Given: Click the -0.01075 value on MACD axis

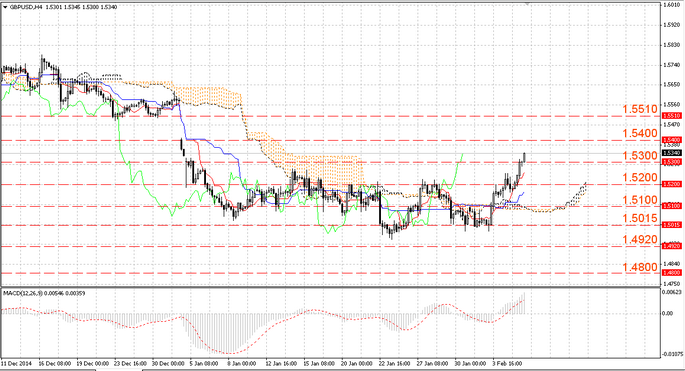Looking at the screenshot, I should coord(673,354).
